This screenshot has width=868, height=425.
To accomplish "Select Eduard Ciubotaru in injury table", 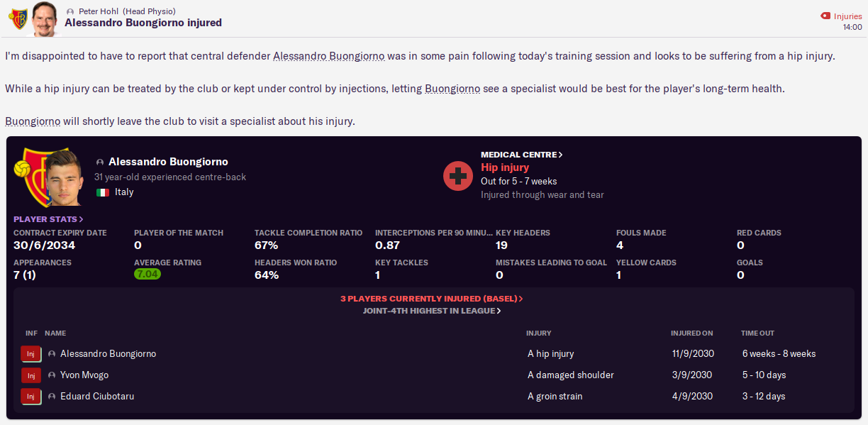I will 96,397.
